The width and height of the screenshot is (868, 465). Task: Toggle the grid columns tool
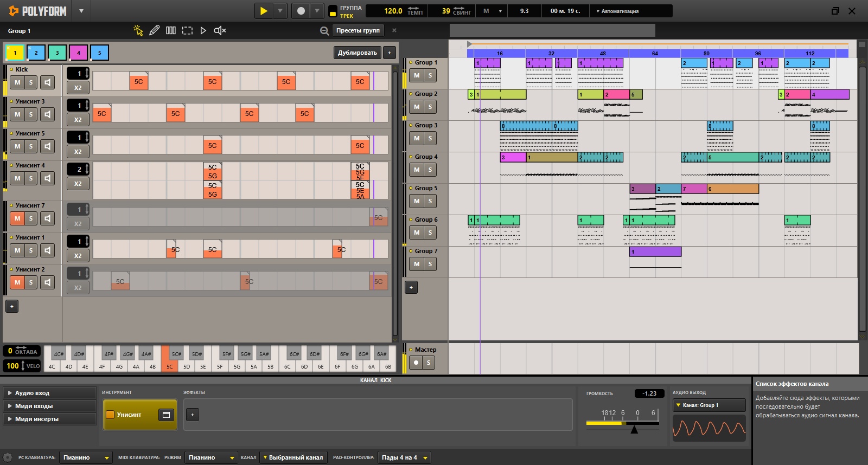coord(171,30)
